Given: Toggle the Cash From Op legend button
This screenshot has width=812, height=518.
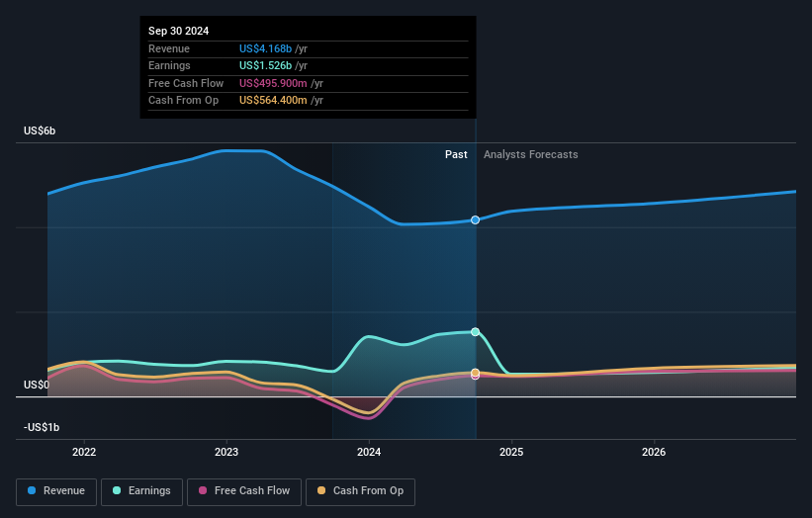Looking at the screenshot, I should pos(360,491).
